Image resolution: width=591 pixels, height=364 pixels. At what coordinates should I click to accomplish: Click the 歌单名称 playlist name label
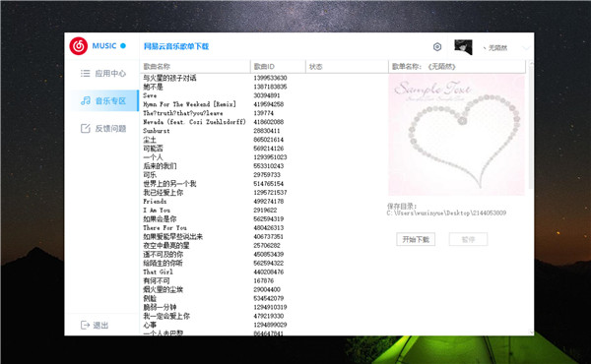pyautogui.click(x=424, y=67)
